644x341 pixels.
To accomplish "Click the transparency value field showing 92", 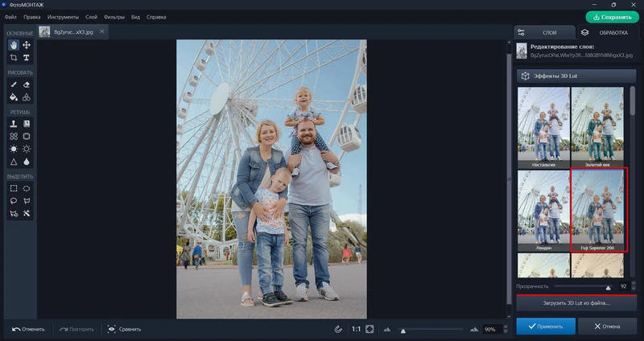I will click(623, 286).
